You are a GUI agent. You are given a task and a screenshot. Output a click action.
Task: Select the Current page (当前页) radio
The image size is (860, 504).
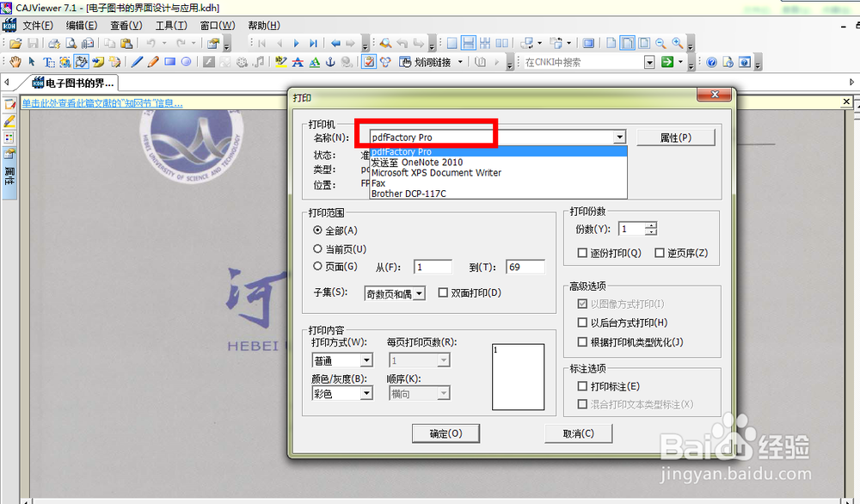317,249
